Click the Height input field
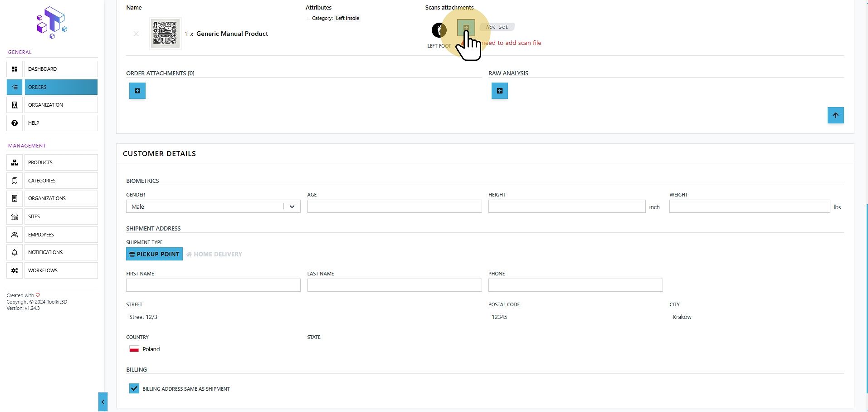The image size is (868, 412). [x=567, y=206]
